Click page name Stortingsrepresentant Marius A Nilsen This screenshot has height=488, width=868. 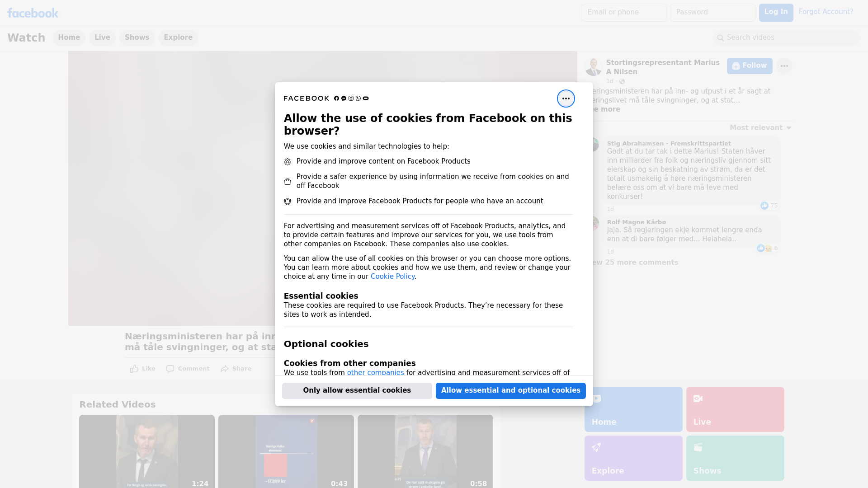click(x=663, y=67)
